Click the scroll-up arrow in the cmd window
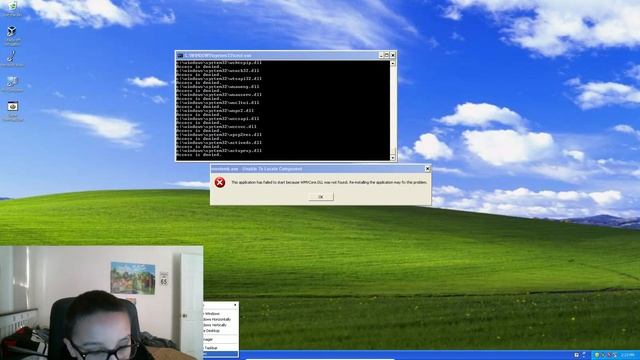Image resolution: width=640 pixels, height=360 pixels. tap(393, 63)
